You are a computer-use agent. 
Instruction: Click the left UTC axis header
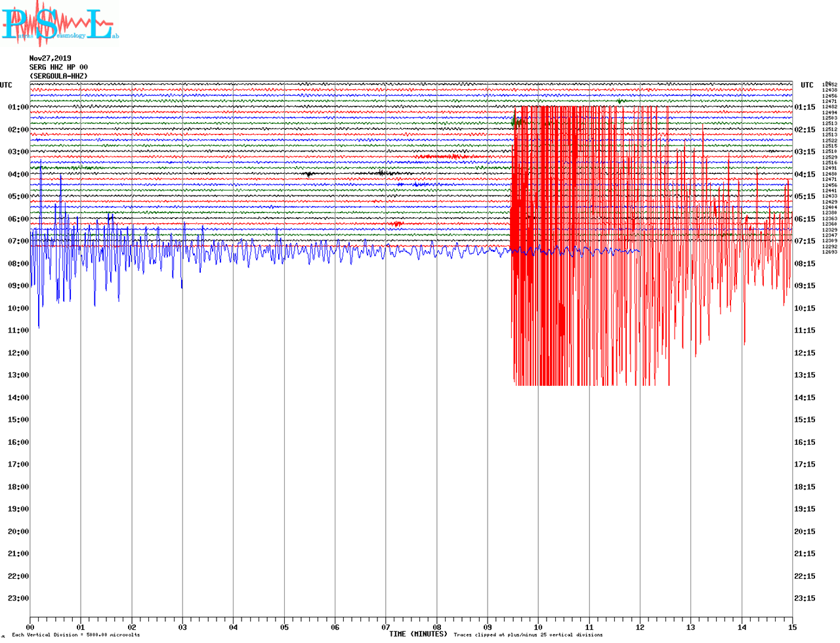[6, 85]
